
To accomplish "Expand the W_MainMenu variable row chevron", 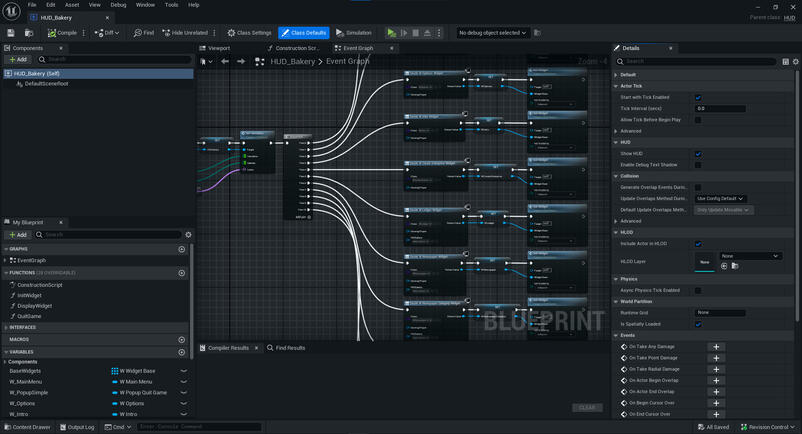I will (x=184, y=382).
